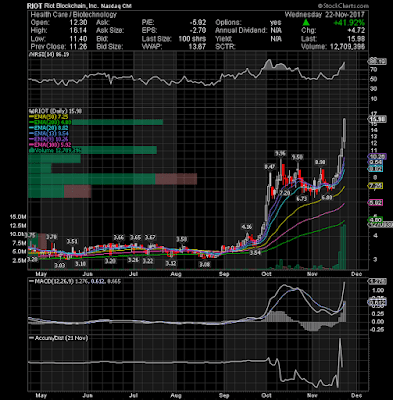393x400 pixels.
Task: Click the 3.67 price annotation
Action: pyautogui.click(x=150, y=237)
